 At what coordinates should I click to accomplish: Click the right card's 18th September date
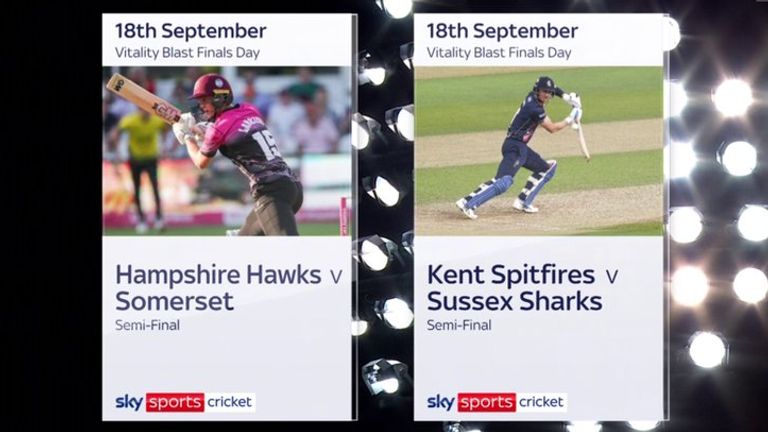point(503,31)
